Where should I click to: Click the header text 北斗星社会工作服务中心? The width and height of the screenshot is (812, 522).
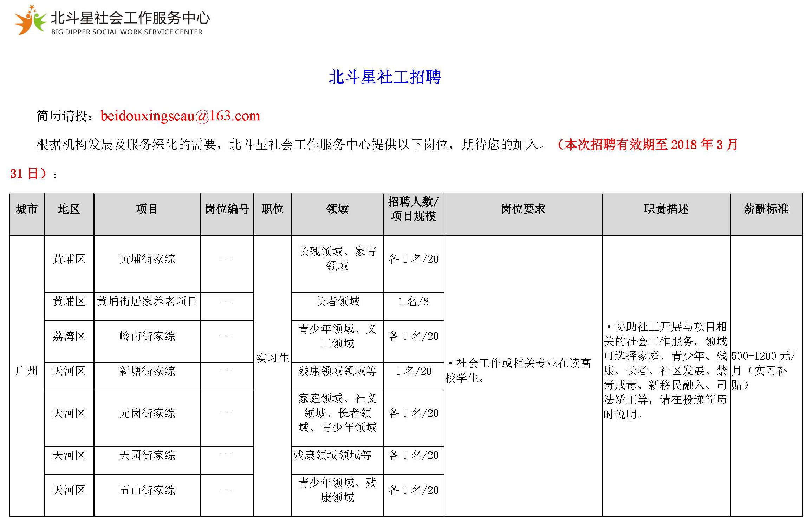click(130, 18)
